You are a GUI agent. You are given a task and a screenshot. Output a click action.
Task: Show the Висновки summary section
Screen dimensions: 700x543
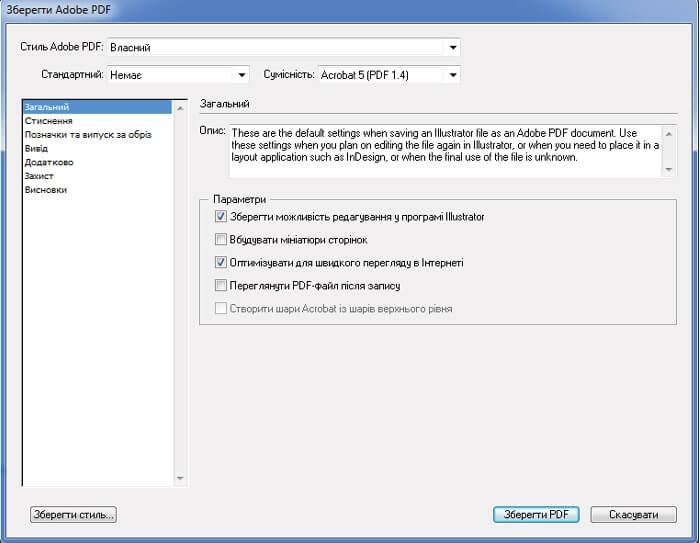point(46,190)
